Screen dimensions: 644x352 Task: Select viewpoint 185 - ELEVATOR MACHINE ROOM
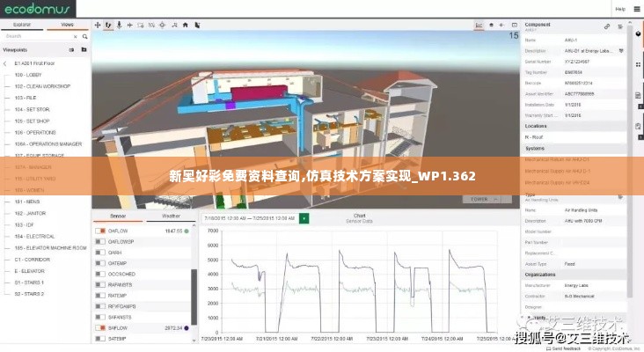click(x=50, y=248)
